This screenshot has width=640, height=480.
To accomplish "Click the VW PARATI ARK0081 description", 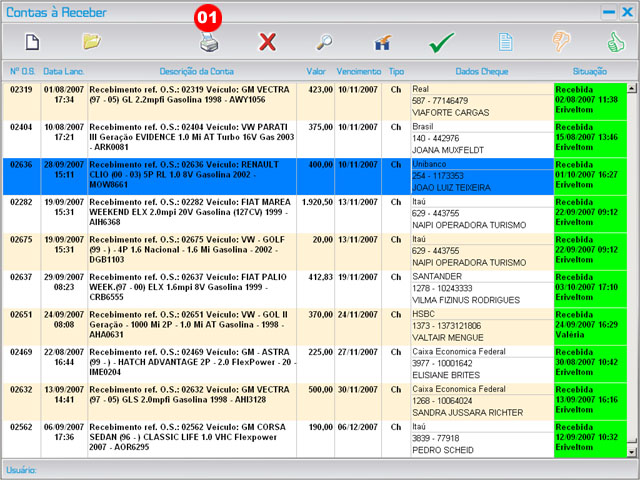I will point(191,137).
